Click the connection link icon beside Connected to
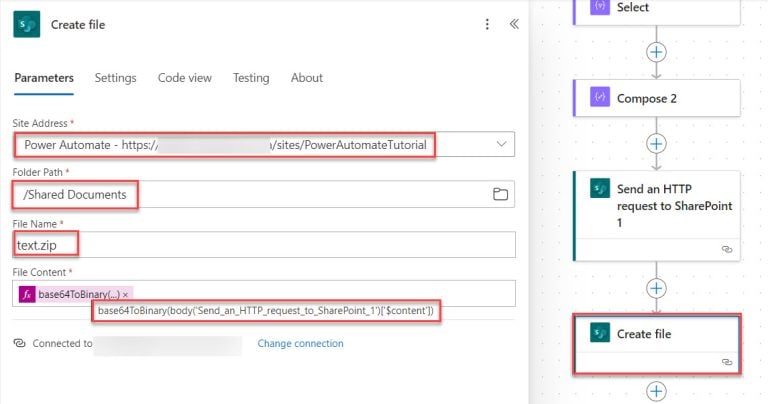Screen dimensions: 768x404 pyautogui.click(x=19, y=343)
